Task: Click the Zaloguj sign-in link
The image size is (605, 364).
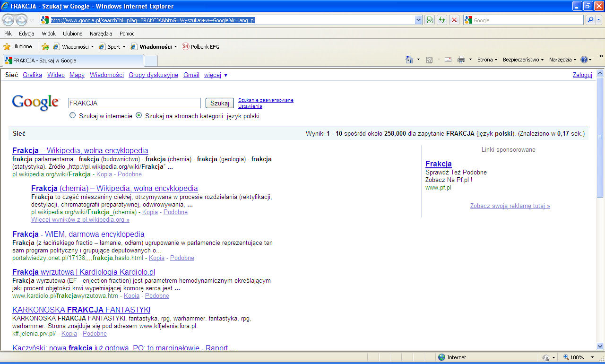Action: point(582,75)
